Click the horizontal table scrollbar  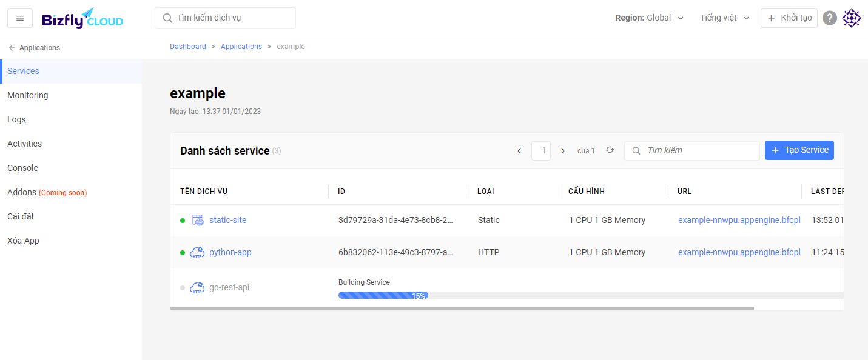point(461,308)
